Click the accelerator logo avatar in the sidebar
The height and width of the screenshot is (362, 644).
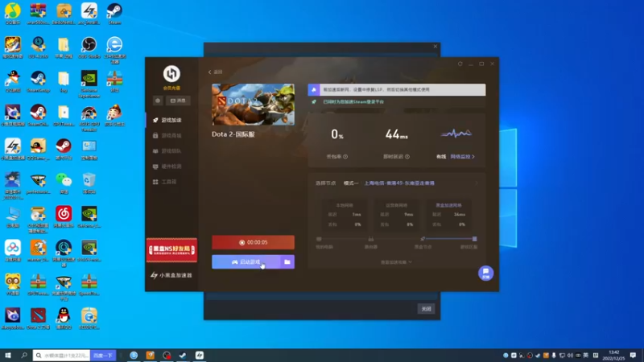(171, 74)
